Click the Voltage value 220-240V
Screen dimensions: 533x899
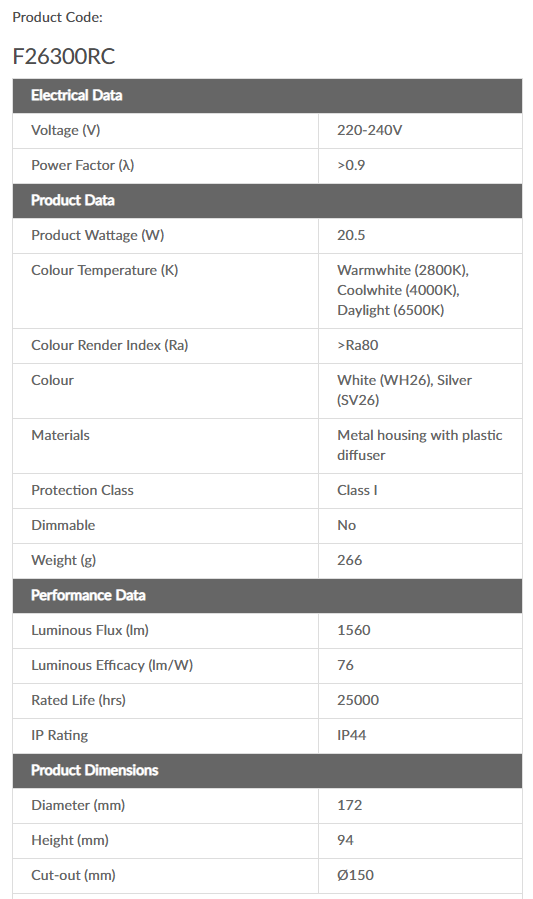[369, 131]
